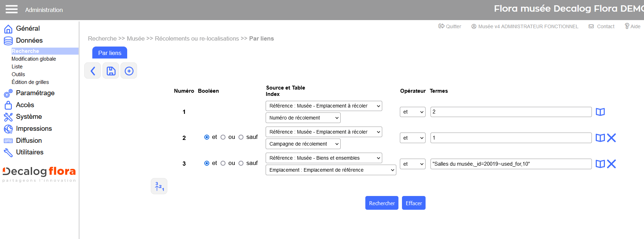The width and height of the screenshot is (644, 239).
Task: Click the Rechercher button
Action: (x=382, y=203)
